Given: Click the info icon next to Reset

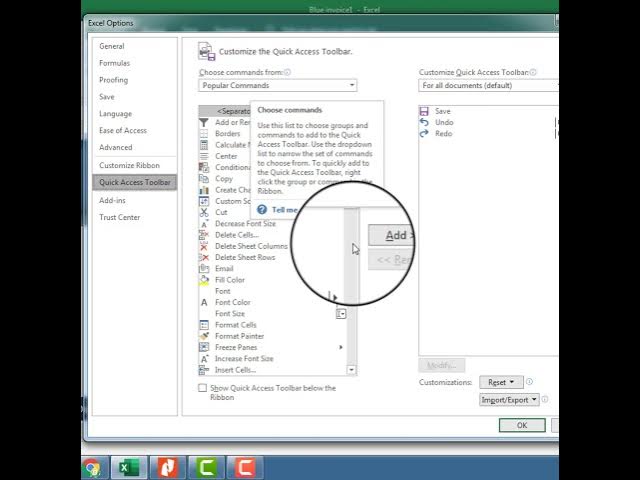Looking at the screenshot, I should click(529, 382).
